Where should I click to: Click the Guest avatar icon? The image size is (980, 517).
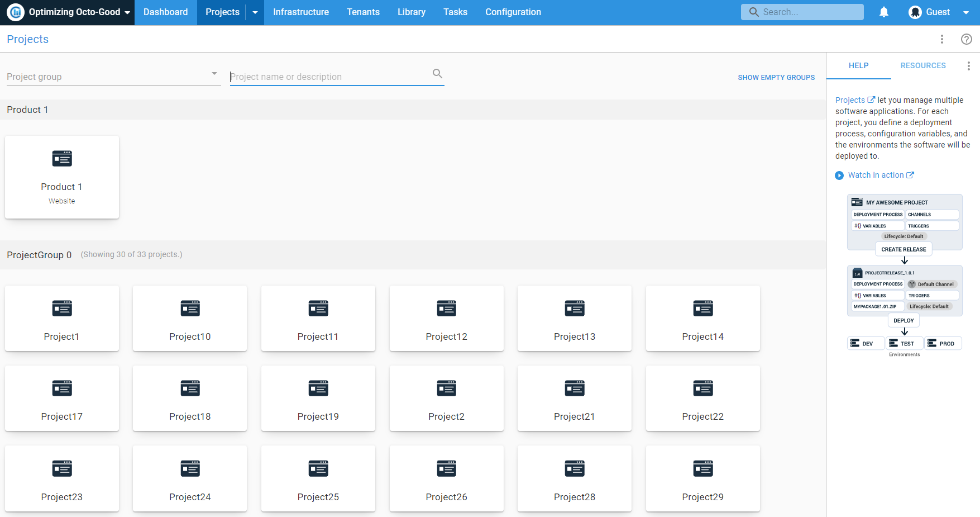click(x=915, y=12)
